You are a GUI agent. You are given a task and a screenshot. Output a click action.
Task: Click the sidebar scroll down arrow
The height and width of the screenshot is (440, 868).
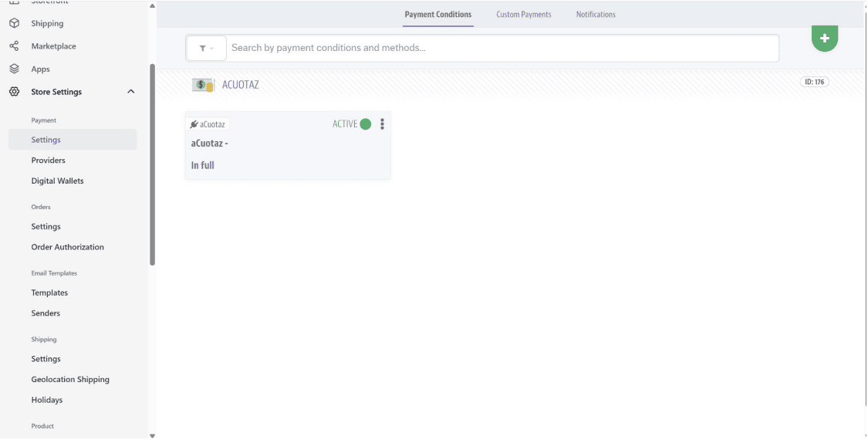(x=152, y=436)
